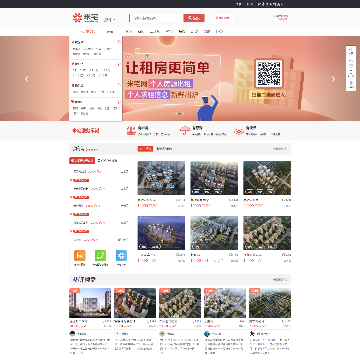Open the green square tool icon
This screenshot has width=360, height=360.
(x=100, y=255)
